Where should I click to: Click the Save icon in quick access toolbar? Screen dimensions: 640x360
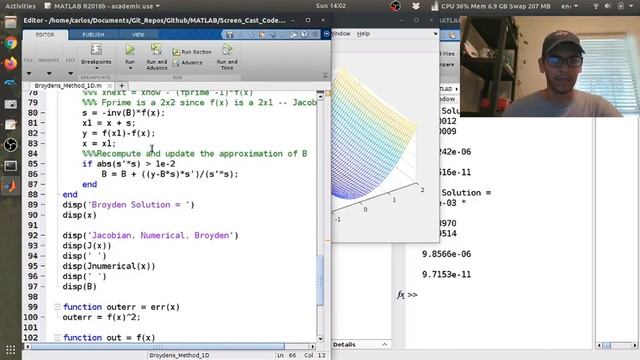230,35
